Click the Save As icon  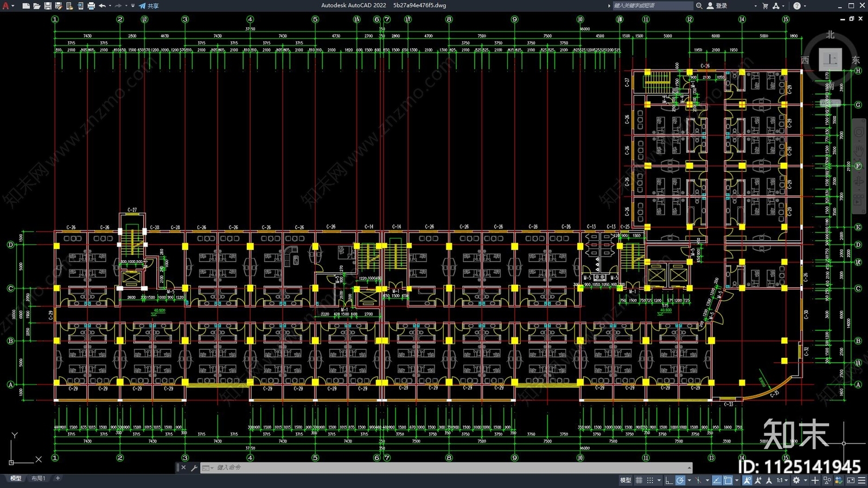tap(58, 6)
